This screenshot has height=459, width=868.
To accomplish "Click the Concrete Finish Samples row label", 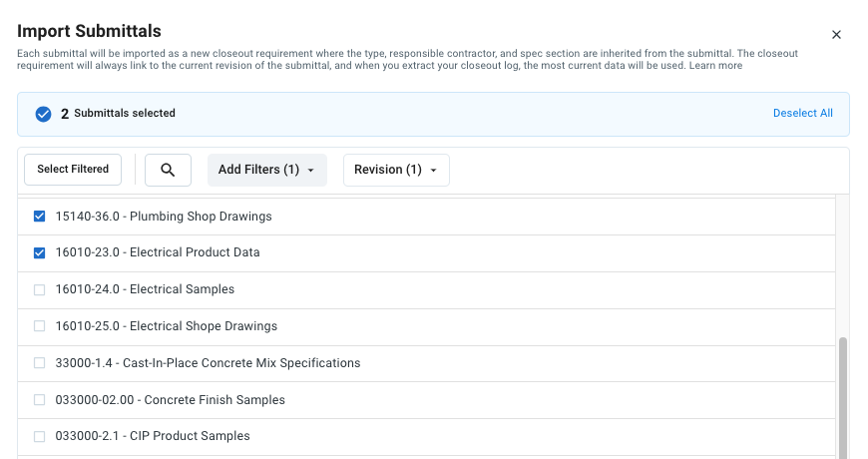I will (x=170, y=400).
